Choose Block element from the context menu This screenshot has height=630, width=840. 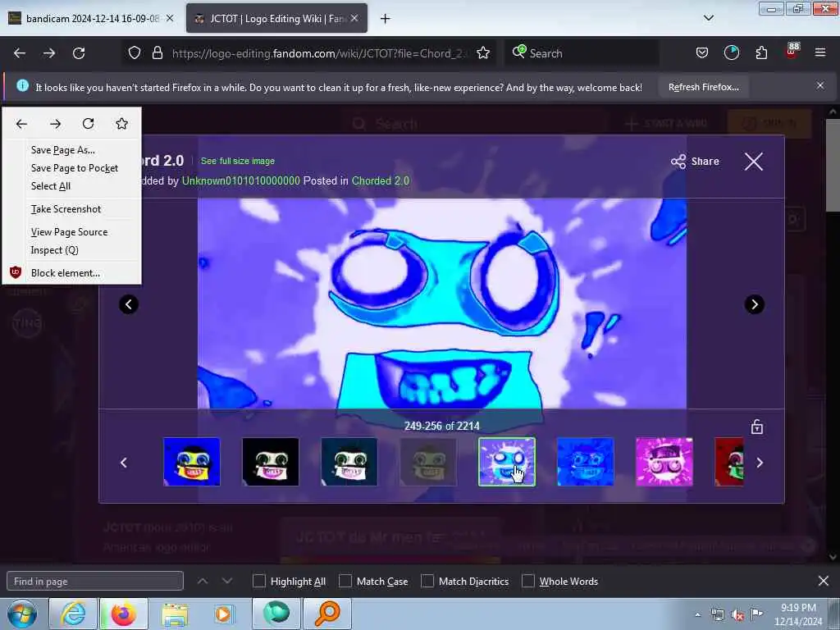pyautogui.click(x=66, y=272)
